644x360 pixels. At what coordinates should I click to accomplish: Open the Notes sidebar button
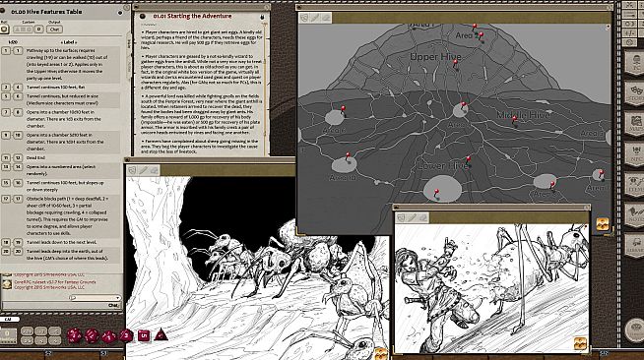click(635, 215)
